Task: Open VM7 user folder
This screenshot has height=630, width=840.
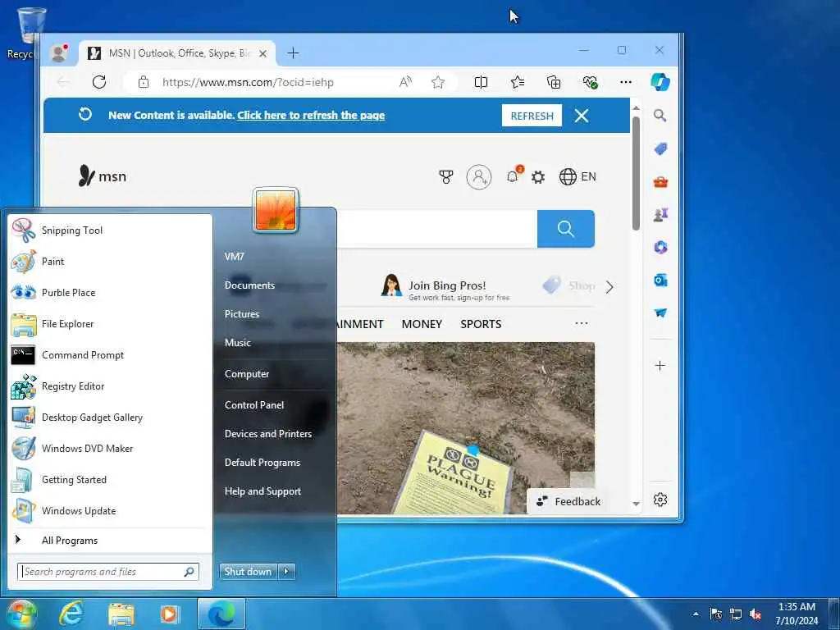Action: click(234, 257)
